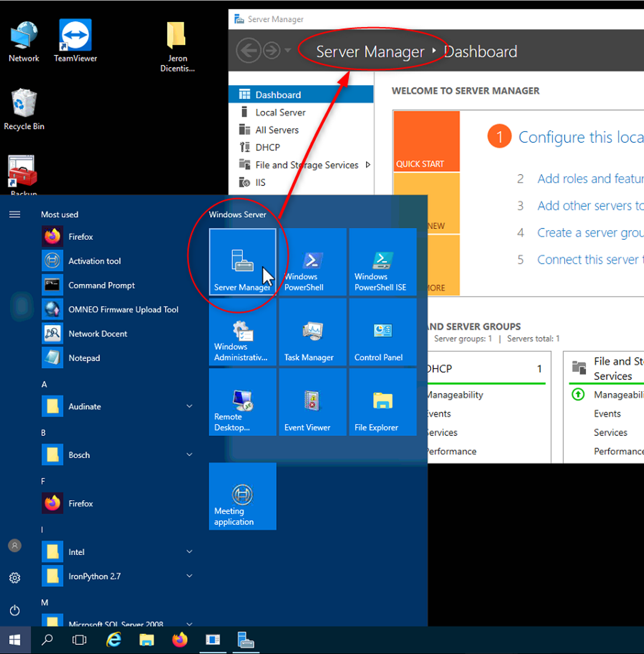The height and width of the screenshot is (654, 644).
Task: Launch the Remote Desktop tile
Action: 242,402
